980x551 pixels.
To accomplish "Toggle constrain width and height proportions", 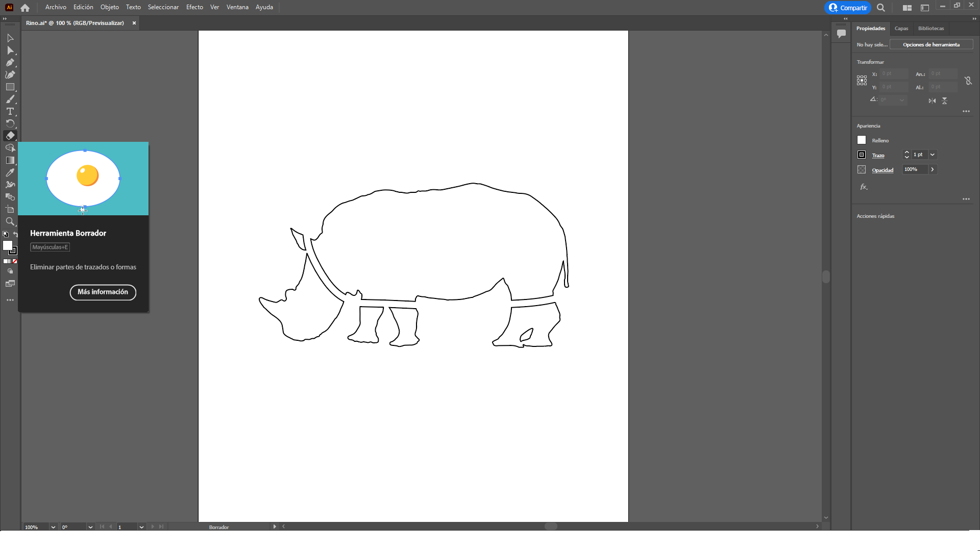I will click(968, 81).
